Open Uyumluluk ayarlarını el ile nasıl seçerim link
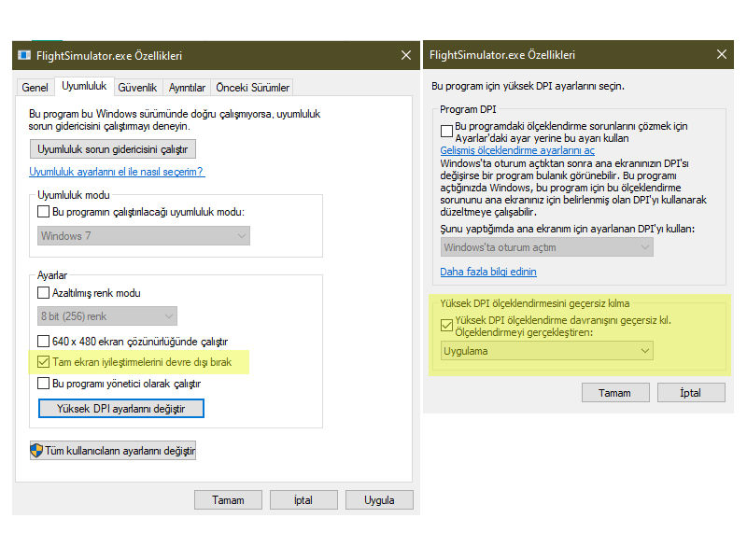747x560 pixels. 117,172
